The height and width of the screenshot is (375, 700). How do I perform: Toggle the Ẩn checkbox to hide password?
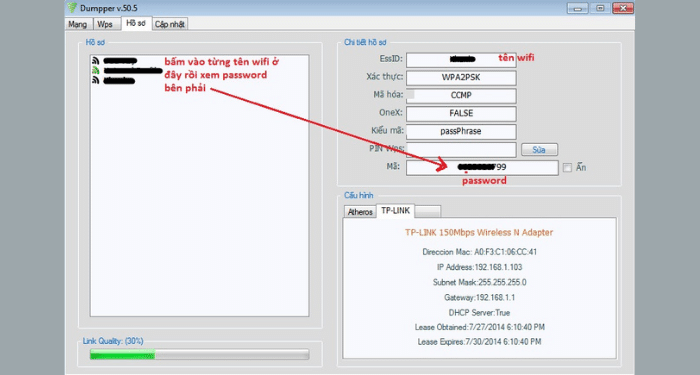[x=567, y=168]
